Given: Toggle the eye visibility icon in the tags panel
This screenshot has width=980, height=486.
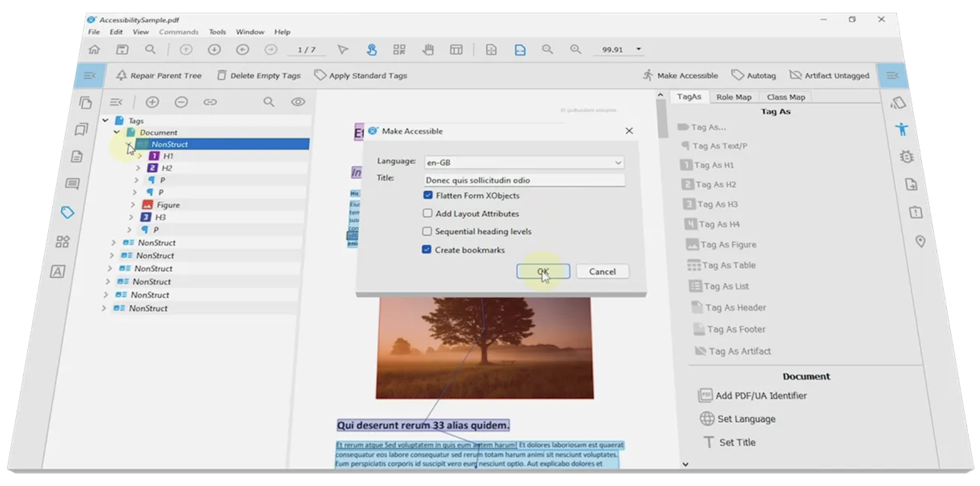Looking at the screenshot, I should coord(298,102).
